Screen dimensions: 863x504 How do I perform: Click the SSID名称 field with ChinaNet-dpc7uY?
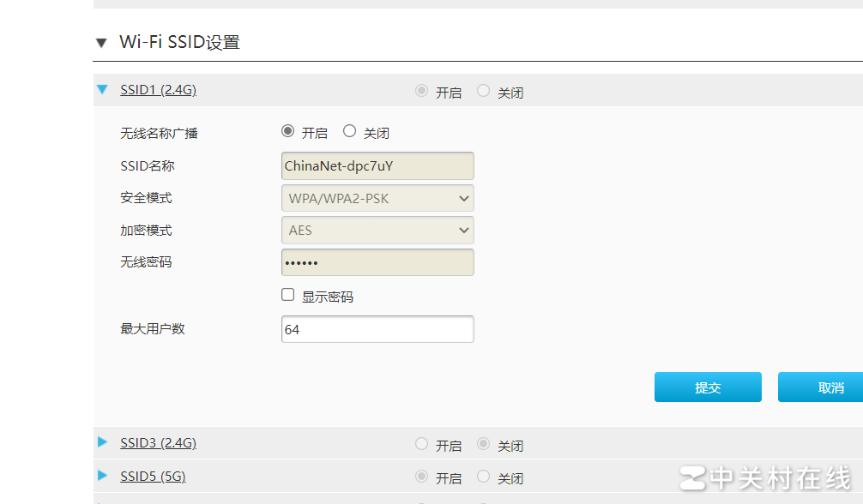377,165
